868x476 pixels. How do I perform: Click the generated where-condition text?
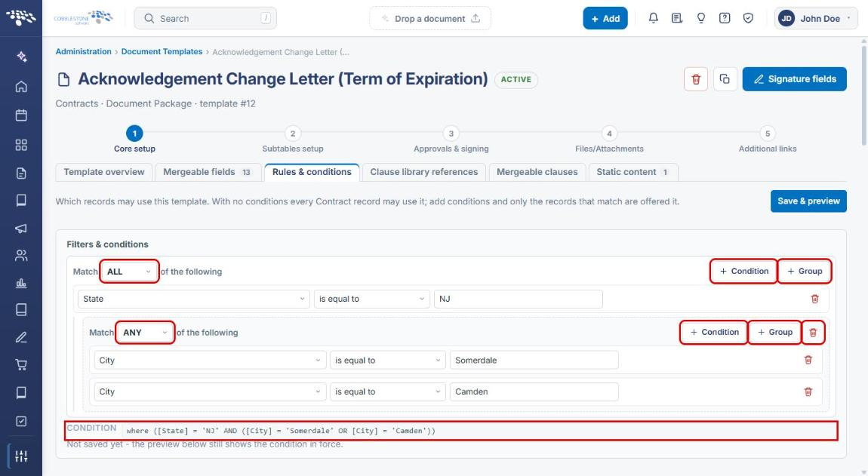point(281,431)
